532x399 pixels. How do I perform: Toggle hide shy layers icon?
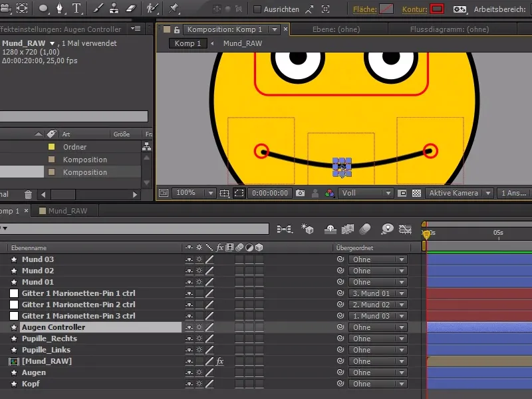[330, 229]
